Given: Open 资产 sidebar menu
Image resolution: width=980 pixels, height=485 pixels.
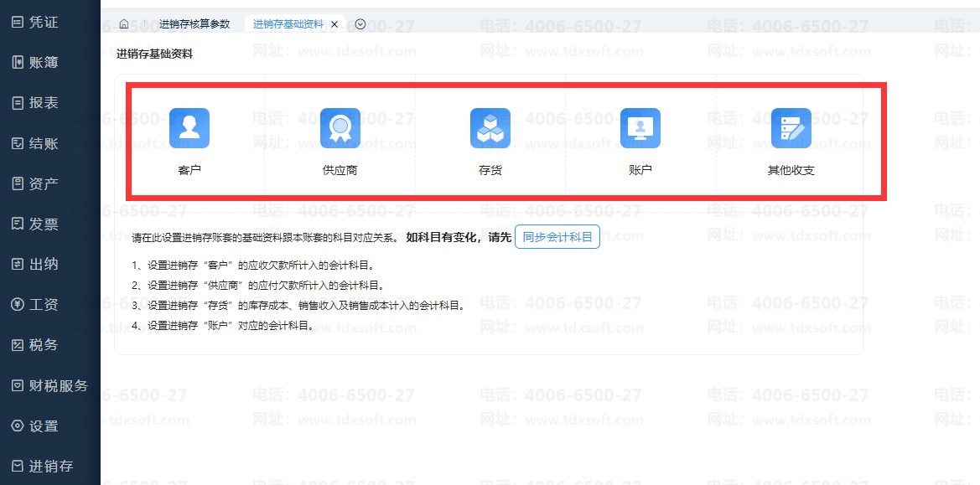Looking at the screenshot, I should click(44, 183).
